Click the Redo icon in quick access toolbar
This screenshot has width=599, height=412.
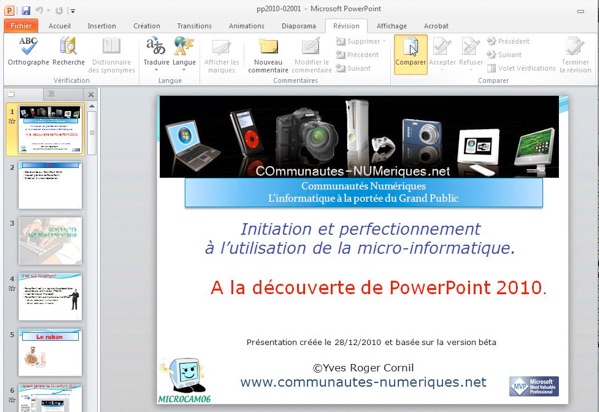pos(59,10)
